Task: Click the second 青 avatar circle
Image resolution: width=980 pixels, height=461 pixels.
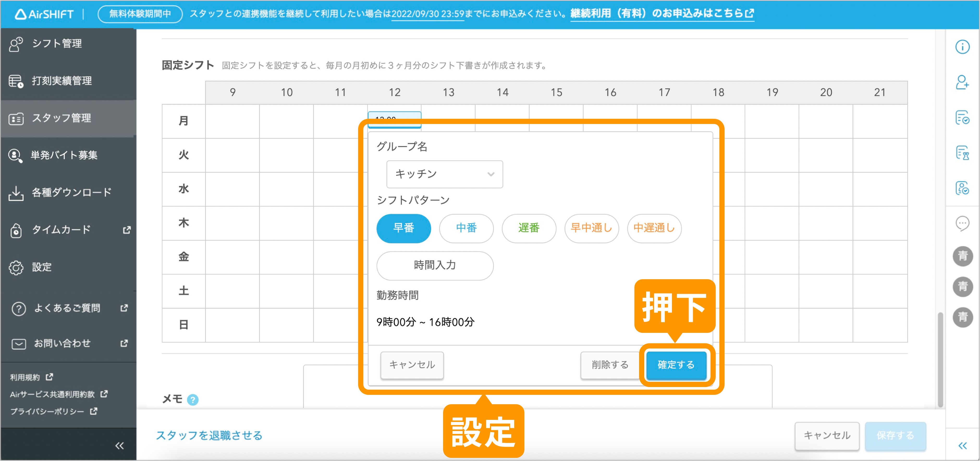Action: pyautogui.click(x=963, y=286)
